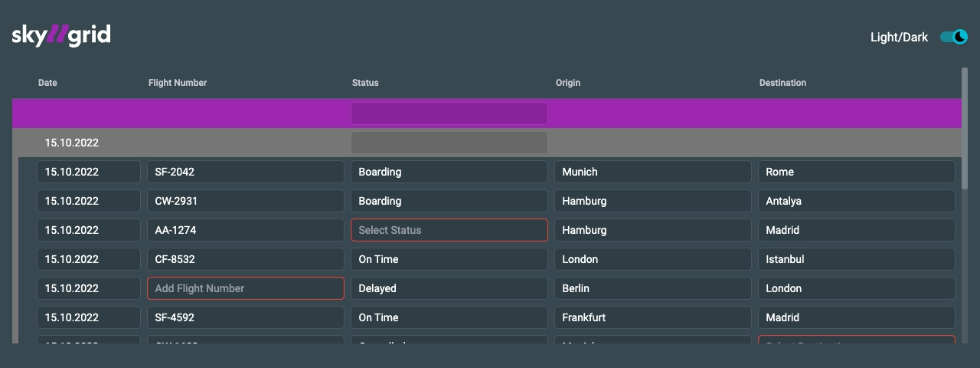Image resolution: width=980 pixels, height=368 pixels.
Task: Open On Time status for SF-4592
Action: point(449,317)
